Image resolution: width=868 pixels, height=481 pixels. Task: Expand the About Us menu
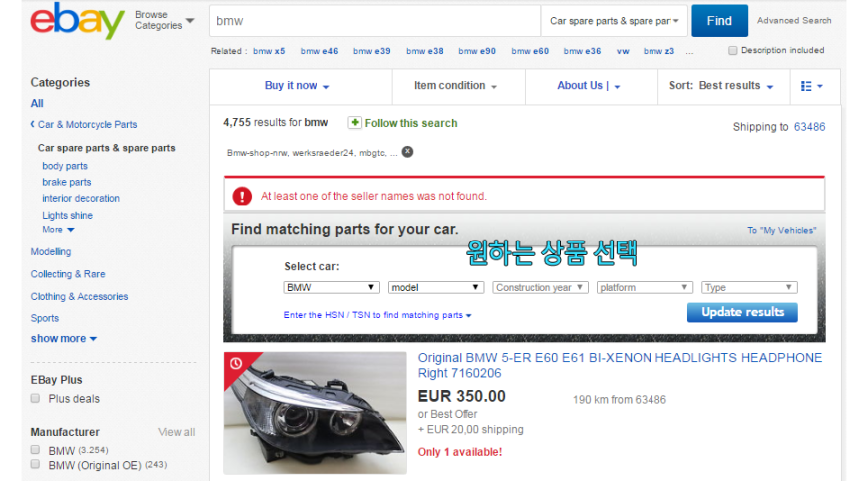pos(589,86)
